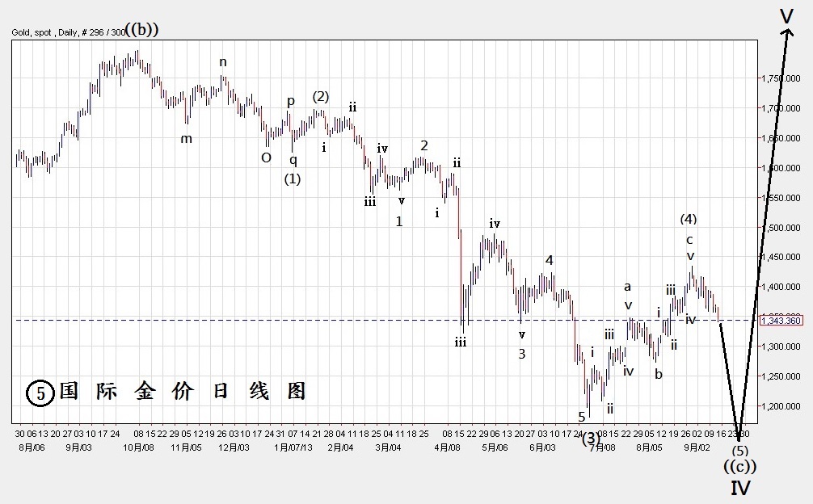Click the "Gold, spot, Daily" chart header
The height and width of the screenshot is (504, 813).
69,32
